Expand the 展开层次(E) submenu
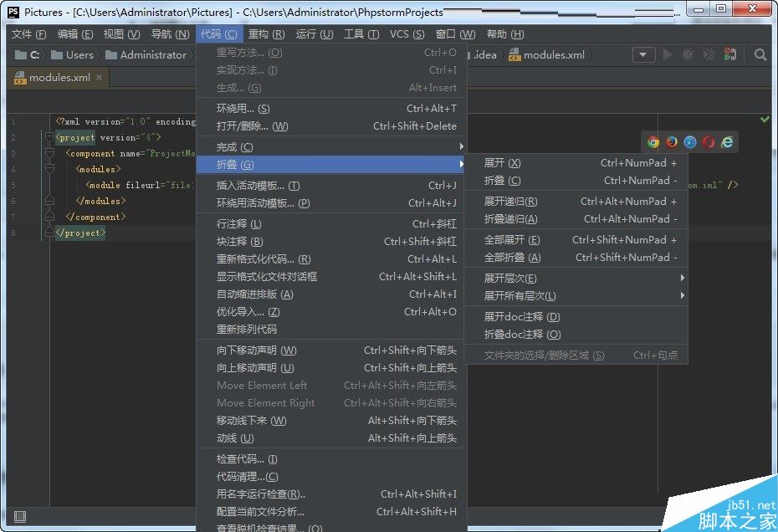 [576, 279]
